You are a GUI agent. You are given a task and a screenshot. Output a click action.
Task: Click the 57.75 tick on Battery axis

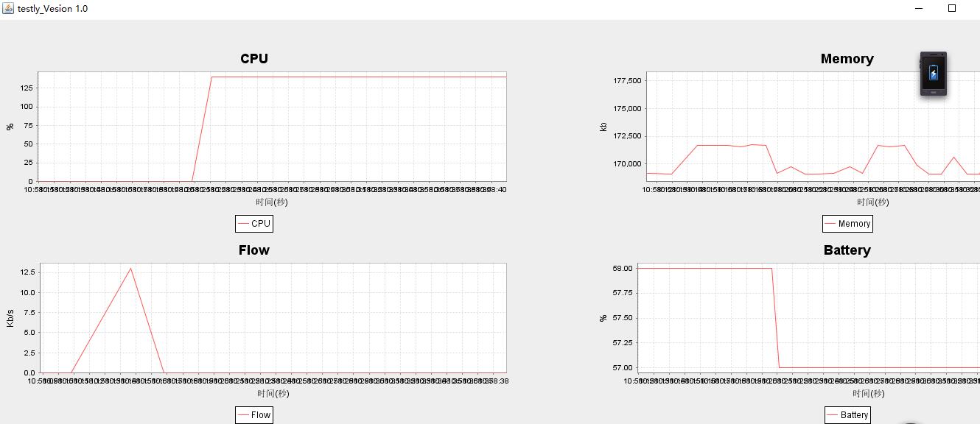tap(622, 293)
